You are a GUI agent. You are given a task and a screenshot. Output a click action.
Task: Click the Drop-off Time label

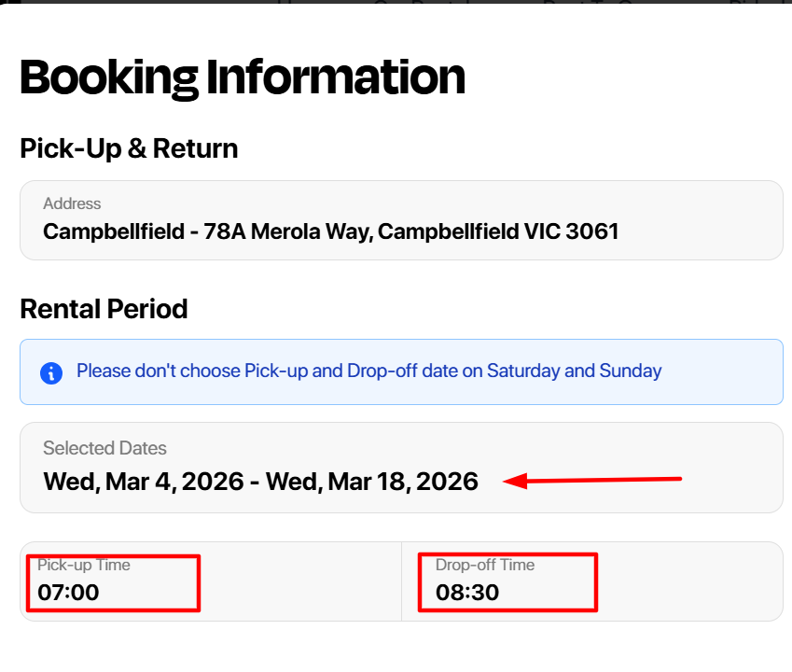pyautogui.click(x=485, y=565)
